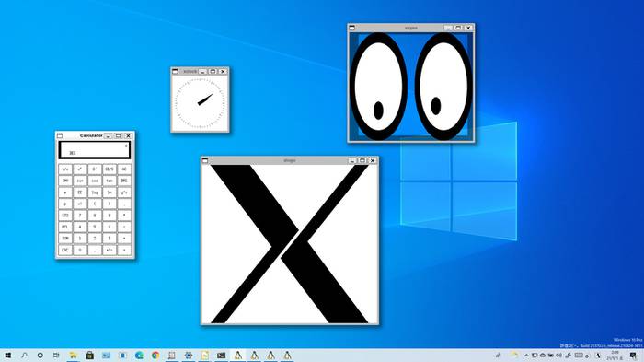
Task: Minimize the Calculator window
Action: click(108, 135)
